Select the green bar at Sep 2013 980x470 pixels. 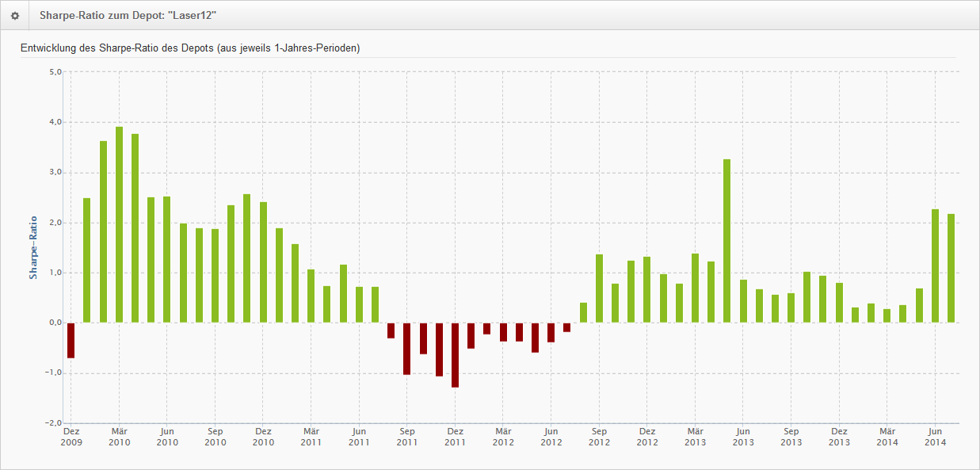point(791,308)
